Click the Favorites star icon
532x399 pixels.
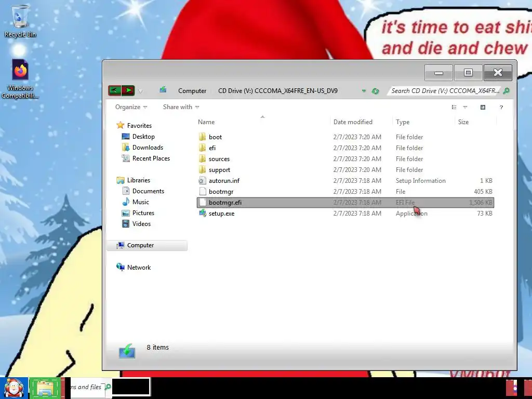click(x=120, y=125)
